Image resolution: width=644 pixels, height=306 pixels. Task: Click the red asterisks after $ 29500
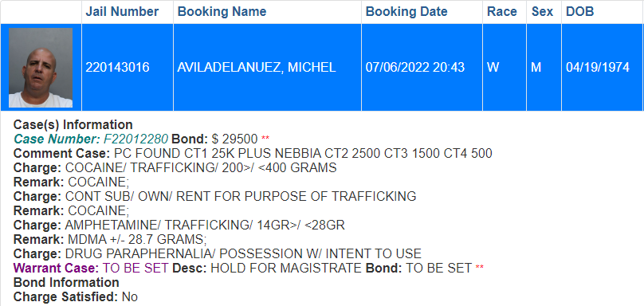(265, 139)
